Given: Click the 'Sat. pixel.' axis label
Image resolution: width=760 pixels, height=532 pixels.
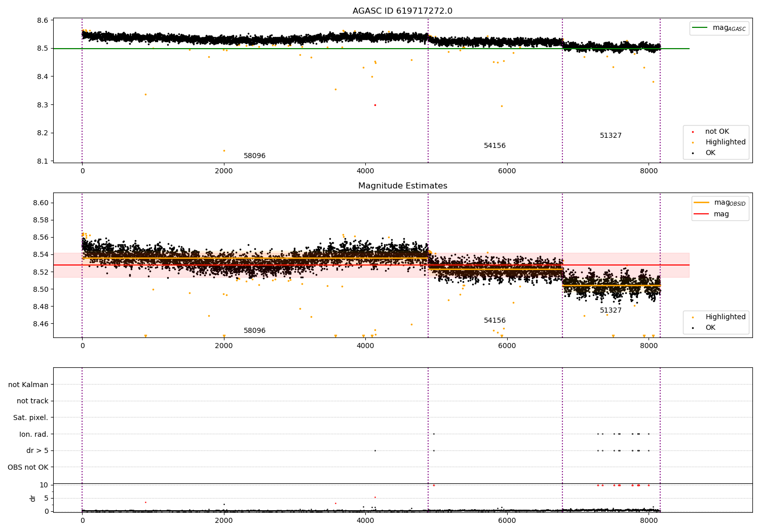Looking at the screenshot, I should click(x=31, y=418).
